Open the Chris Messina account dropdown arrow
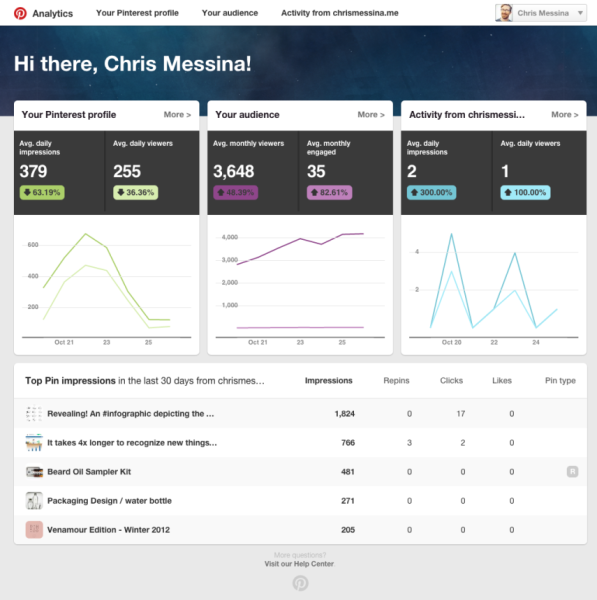Screen dimensions: 597x600 580,13
